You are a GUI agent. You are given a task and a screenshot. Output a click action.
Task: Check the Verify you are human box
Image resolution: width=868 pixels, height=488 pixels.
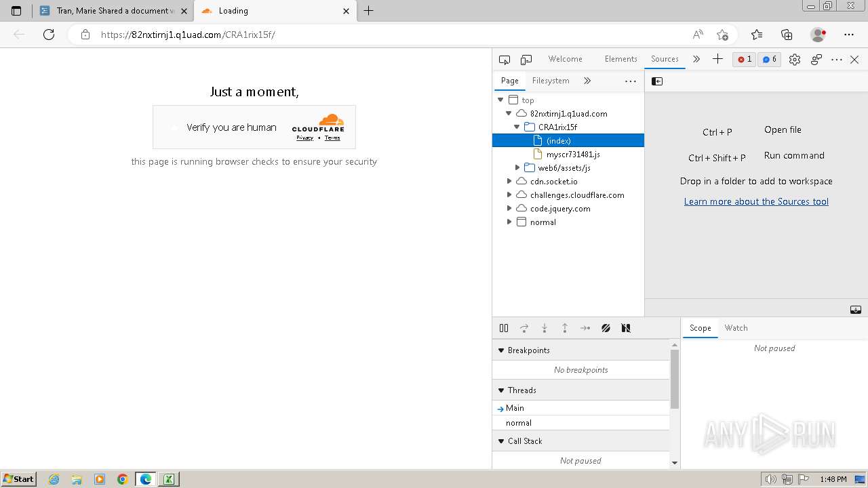[174, 127]
